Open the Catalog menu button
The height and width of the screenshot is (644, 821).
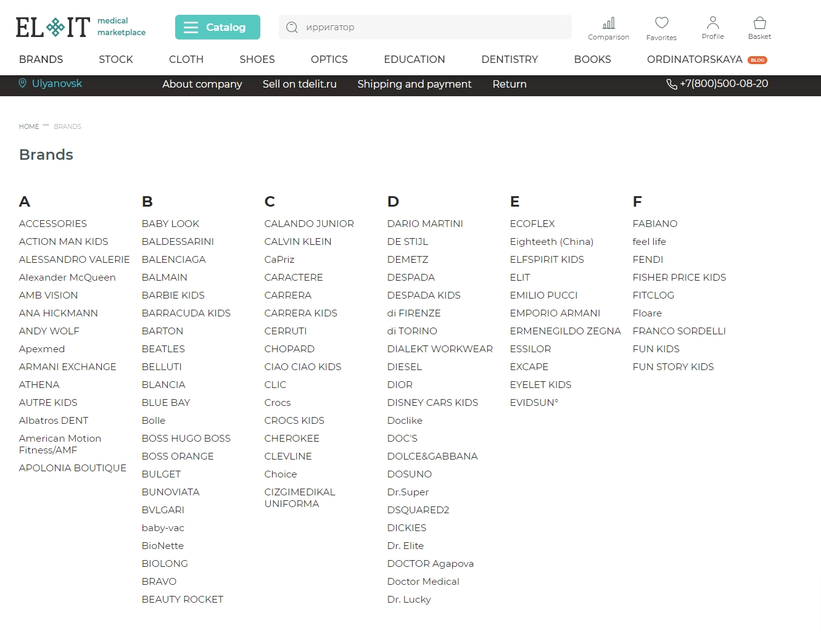point(218,27)
